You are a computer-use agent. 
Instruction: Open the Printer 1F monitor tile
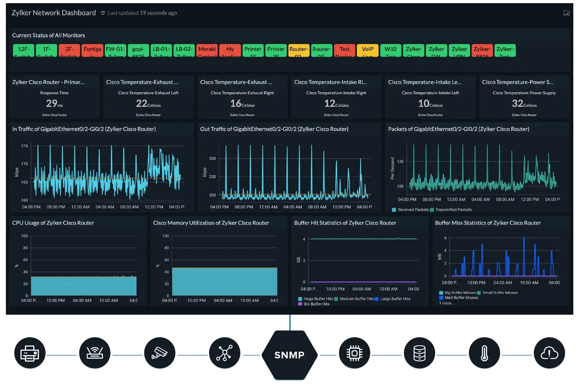click(253, 51)
